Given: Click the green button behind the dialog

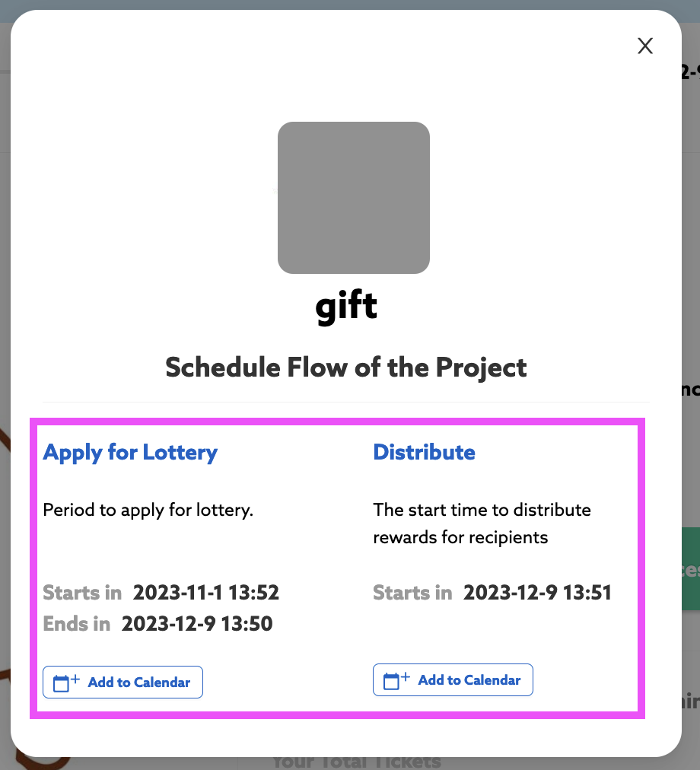Looking at the screenshot, I should (691, 569).
